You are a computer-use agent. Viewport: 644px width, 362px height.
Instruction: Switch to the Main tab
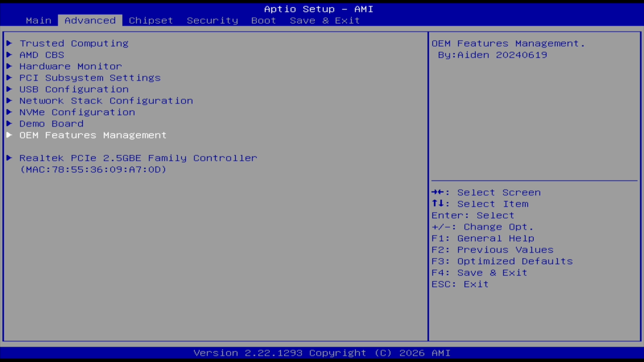39,20
